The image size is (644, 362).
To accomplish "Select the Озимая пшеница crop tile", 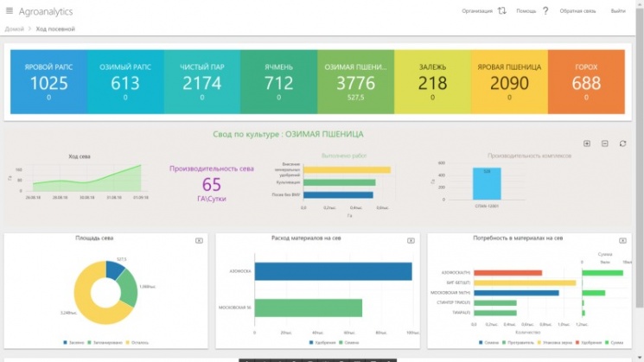I will click(355, 82).
